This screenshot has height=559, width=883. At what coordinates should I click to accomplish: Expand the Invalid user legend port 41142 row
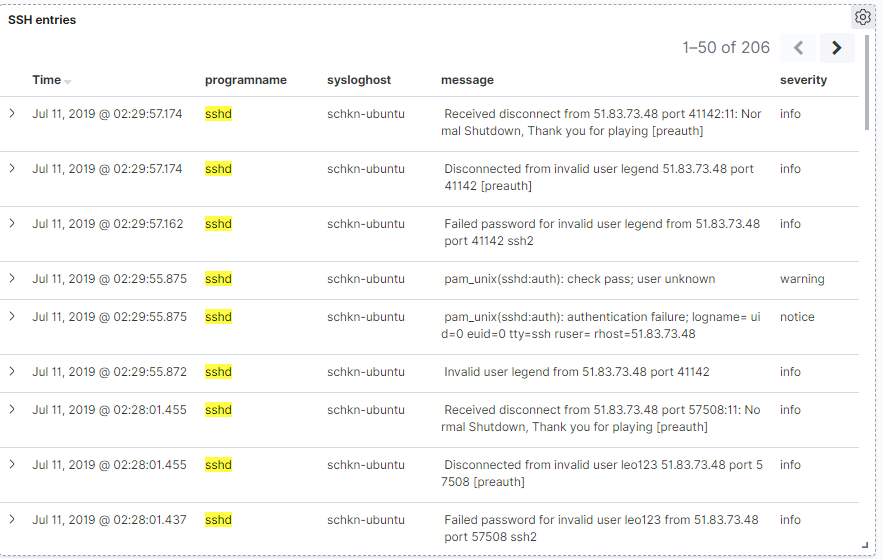click(12, 372)
